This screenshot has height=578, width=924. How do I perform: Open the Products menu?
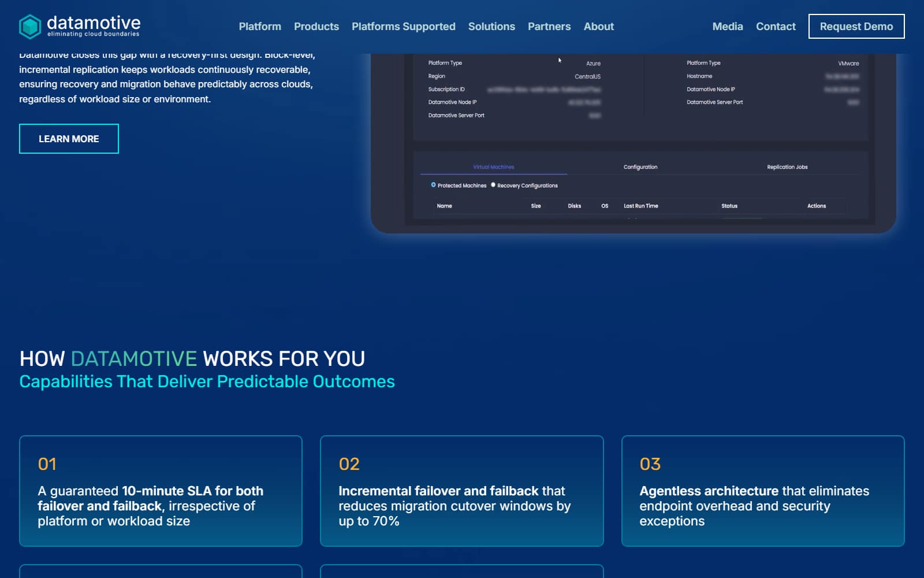click(316, 27)
